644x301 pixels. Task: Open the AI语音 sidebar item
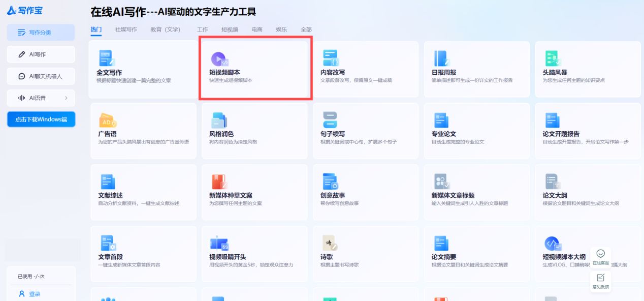(41, 98)
